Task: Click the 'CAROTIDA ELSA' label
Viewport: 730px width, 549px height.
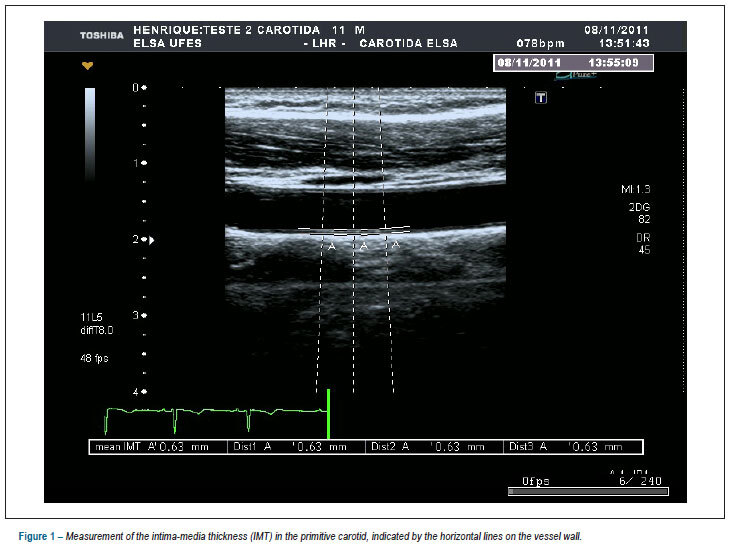Action: (x=408, y=43)
